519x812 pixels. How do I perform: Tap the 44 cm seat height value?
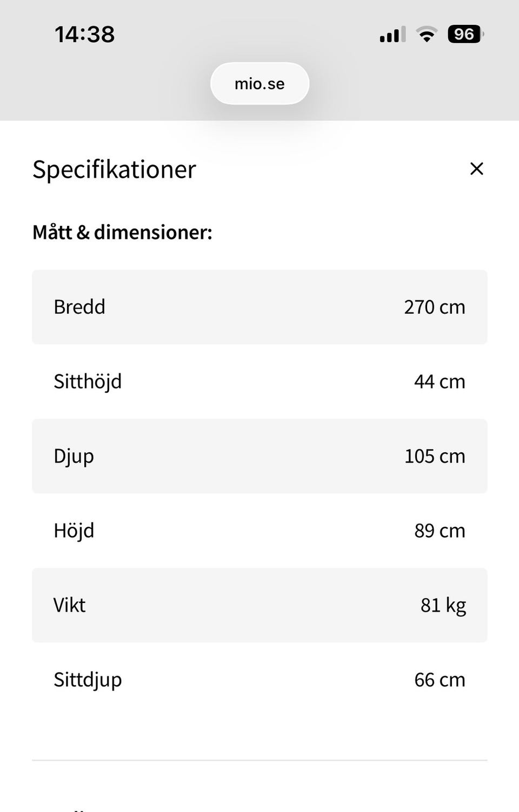point(439,381)
